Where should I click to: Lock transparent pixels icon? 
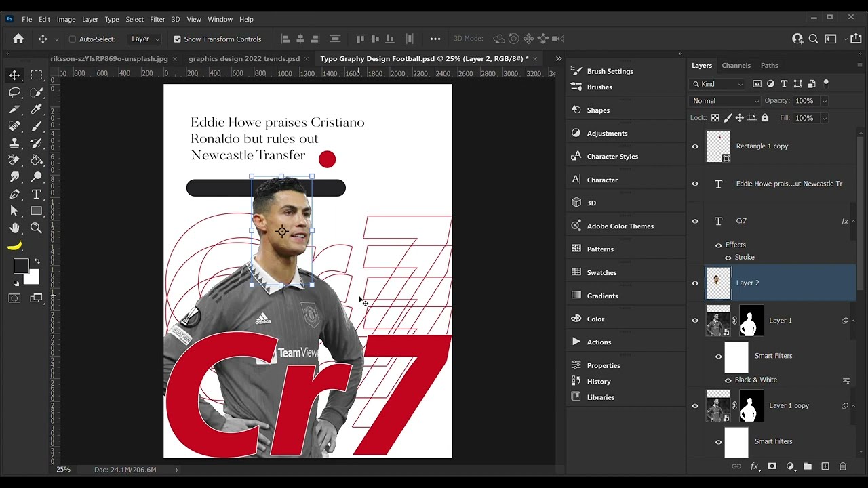(715, 118)
